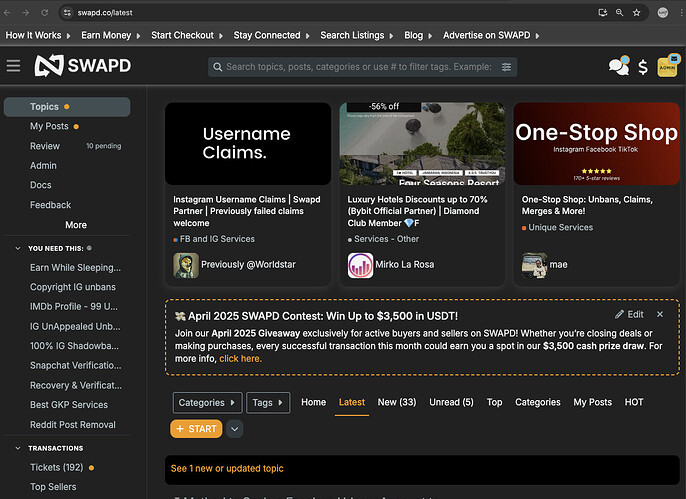Click the dollar sign icon

643,67
